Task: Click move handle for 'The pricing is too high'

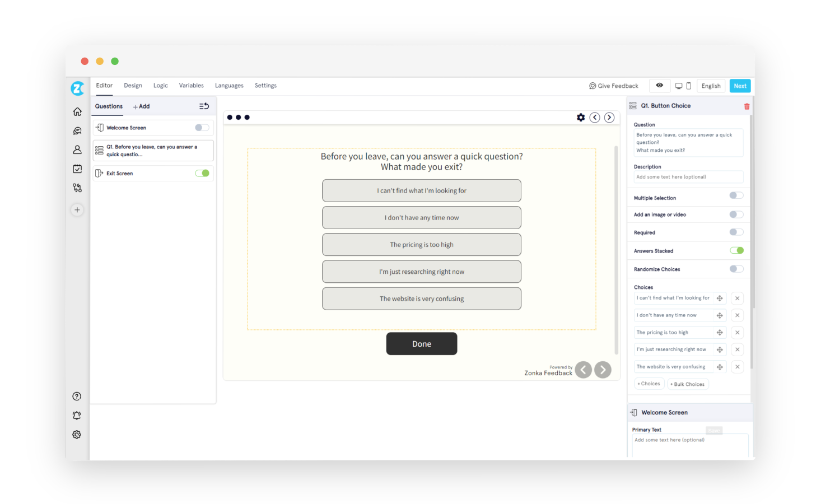Action: pos(720,333)
